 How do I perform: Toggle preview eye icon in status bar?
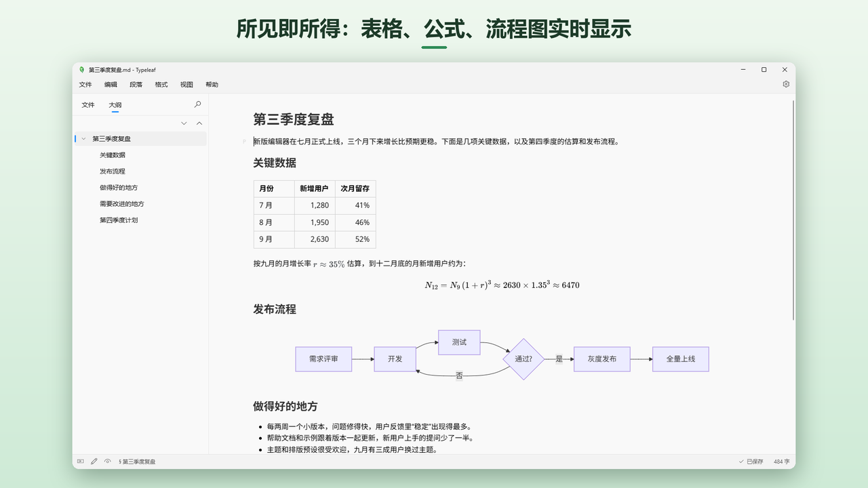point(108,462)
